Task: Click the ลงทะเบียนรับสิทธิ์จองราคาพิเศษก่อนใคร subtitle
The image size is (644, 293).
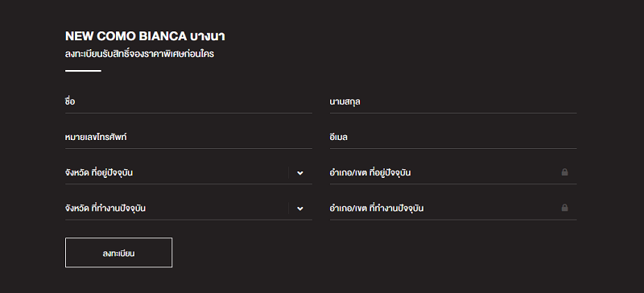Action: (139, 54)
